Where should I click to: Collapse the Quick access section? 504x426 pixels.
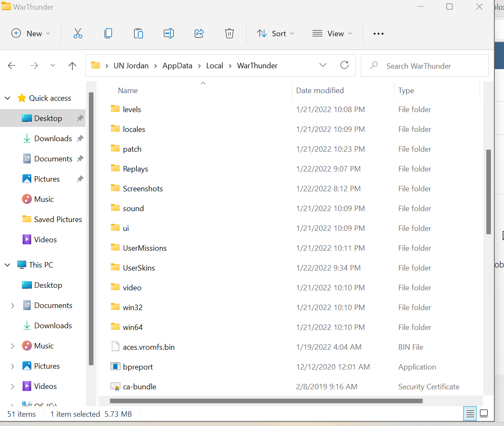click(x=7, y=98)
